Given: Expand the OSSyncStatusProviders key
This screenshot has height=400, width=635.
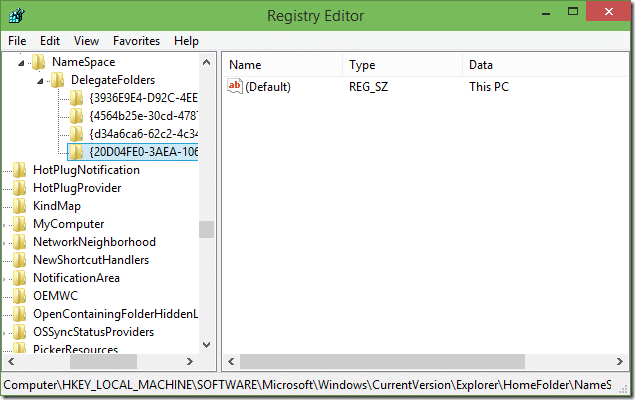Looking at the screenshot, I should (4, 333).
